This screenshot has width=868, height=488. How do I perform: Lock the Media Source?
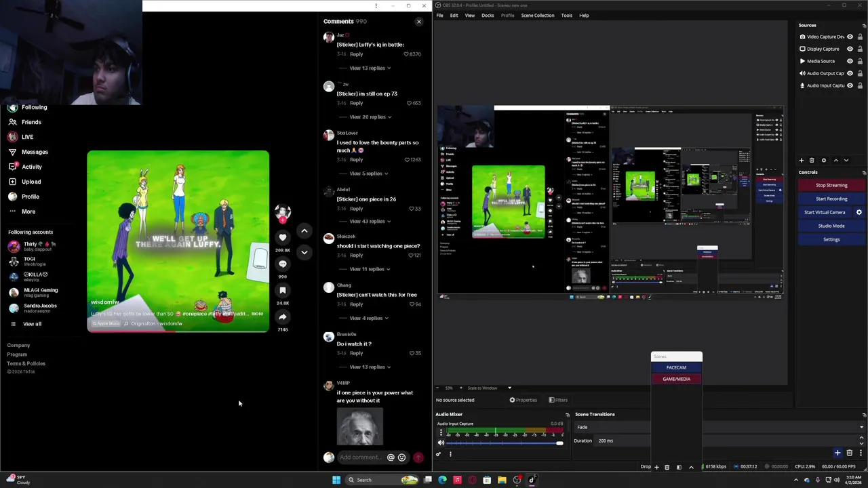[860, 61]
